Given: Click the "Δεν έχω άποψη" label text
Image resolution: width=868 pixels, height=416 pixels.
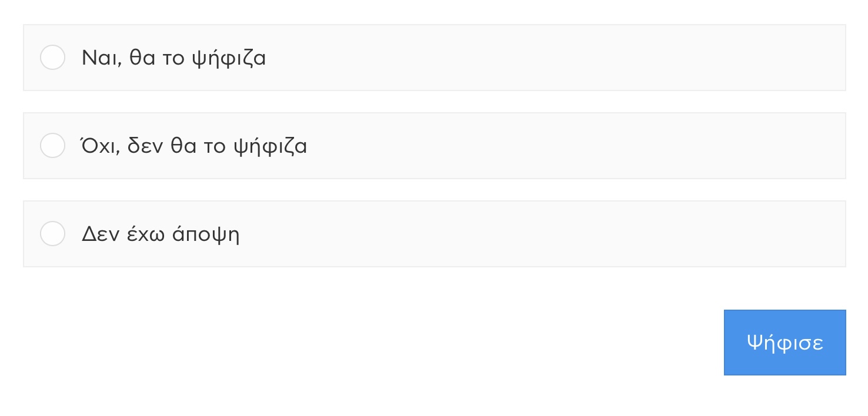Looking at the screenshot, I should (161, 234).
